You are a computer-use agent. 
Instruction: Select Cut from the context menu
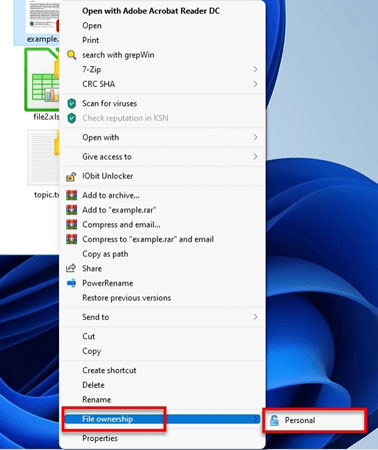tap(162, 337)
